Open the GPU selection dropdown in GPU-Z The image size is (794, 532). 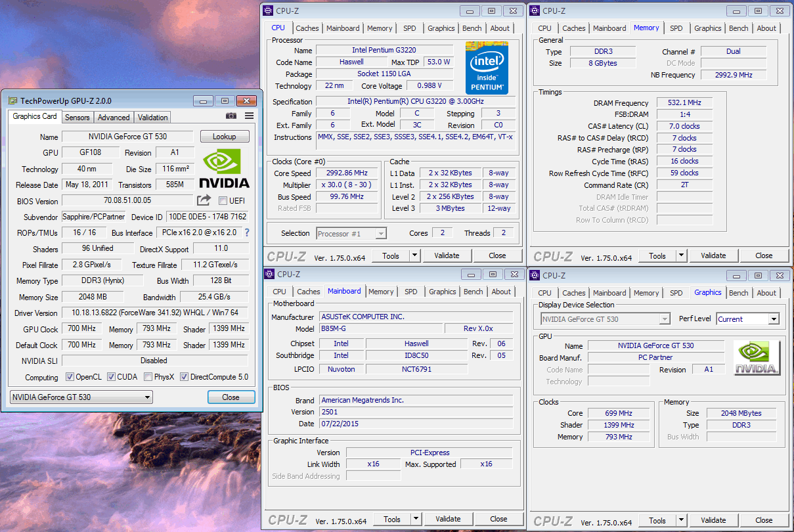point(81,397)
